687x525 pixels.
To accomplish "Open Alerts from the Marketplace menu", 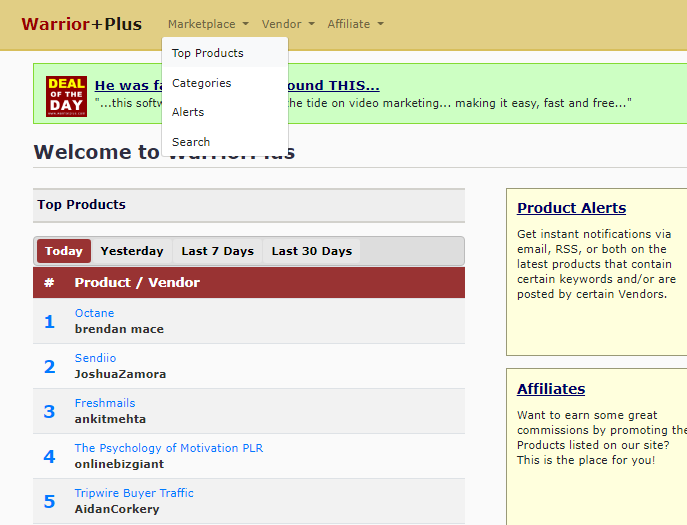I will tap(225, 112).
